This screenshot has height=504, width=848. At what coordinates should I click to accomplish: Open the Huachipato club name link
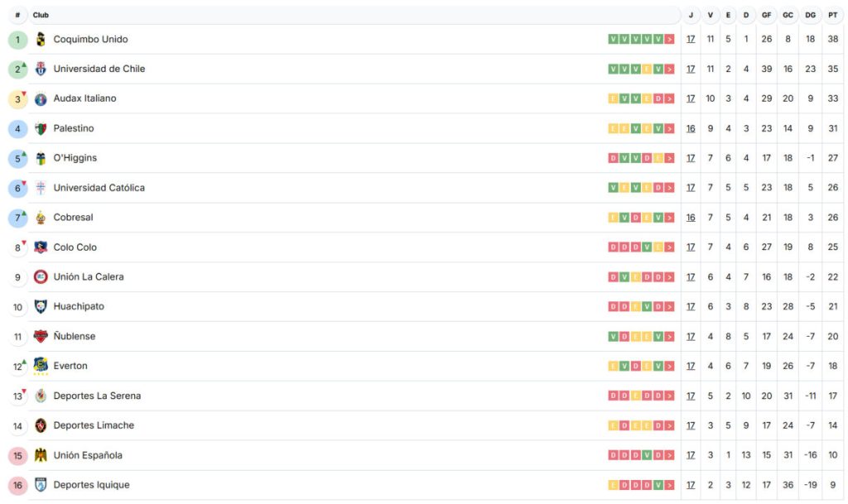[x=79, y=306]
